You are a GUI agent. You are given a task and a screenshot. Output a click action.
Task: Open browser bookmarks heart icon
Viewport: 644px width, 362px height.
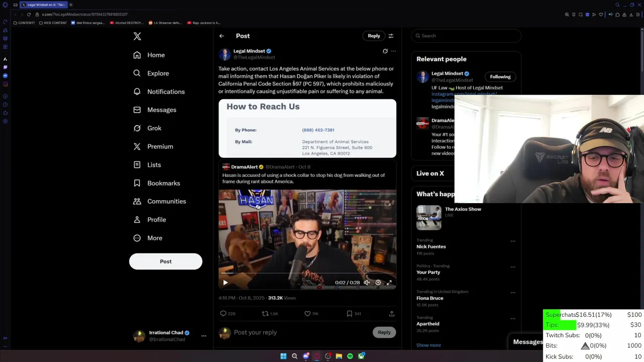click(x=601, y=15)
